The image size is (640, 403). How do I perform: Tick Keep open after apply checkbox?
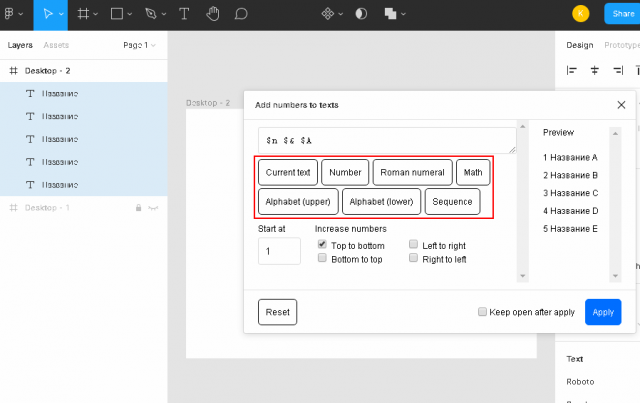pos(483,312)
